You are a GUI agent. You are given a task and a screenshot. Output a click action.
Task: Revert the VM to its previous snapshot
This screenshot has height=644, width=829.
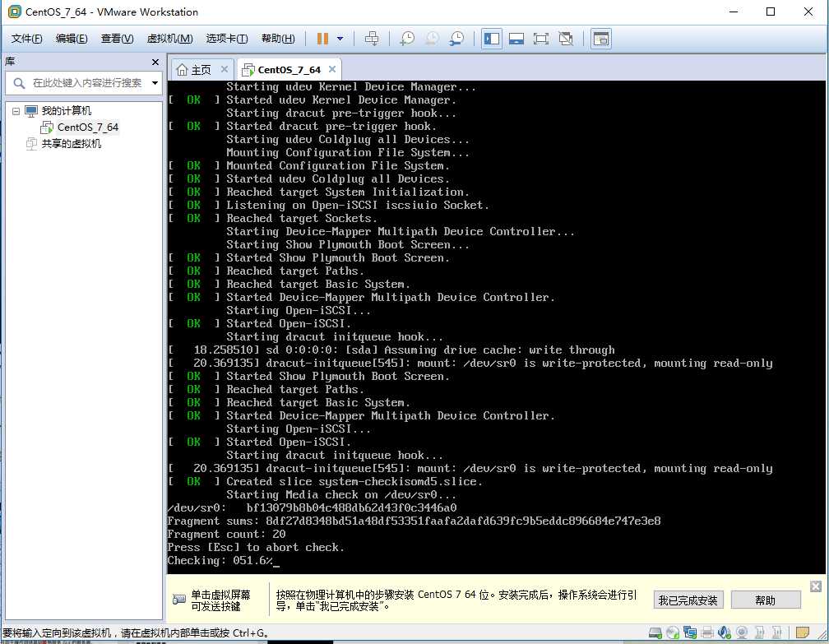click(x=432, y=39)
